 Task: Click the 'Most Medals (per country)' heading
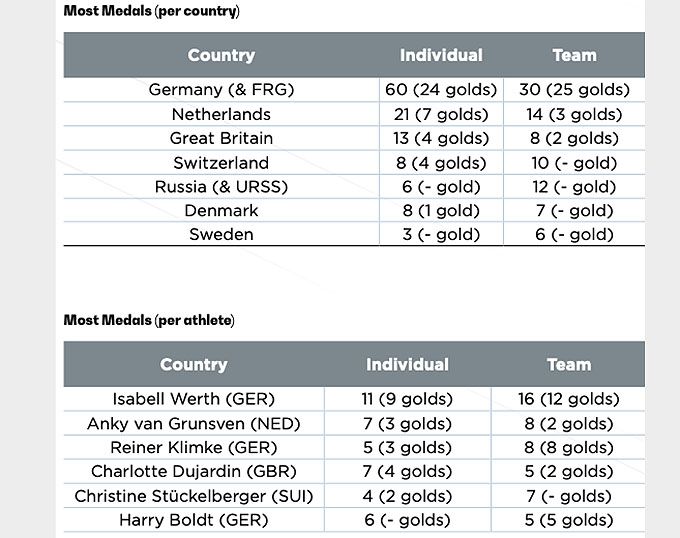(151, 11)
